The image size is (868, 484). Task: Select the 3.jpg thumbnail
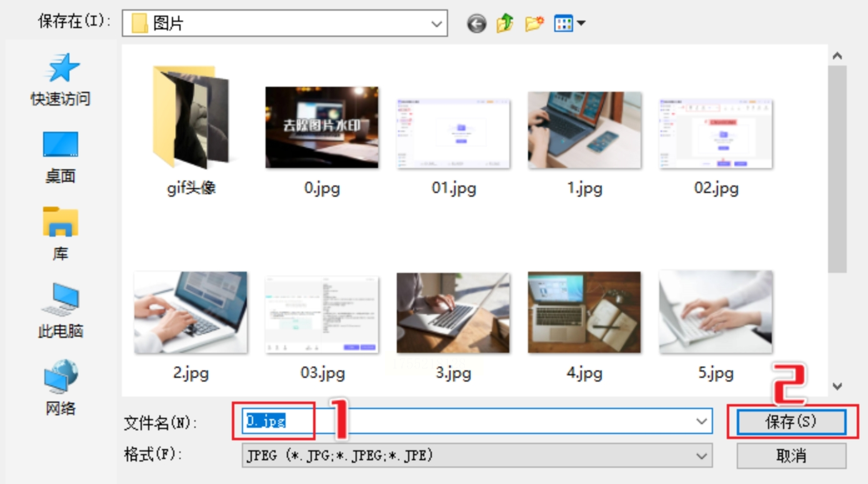[x=453, y=312]
